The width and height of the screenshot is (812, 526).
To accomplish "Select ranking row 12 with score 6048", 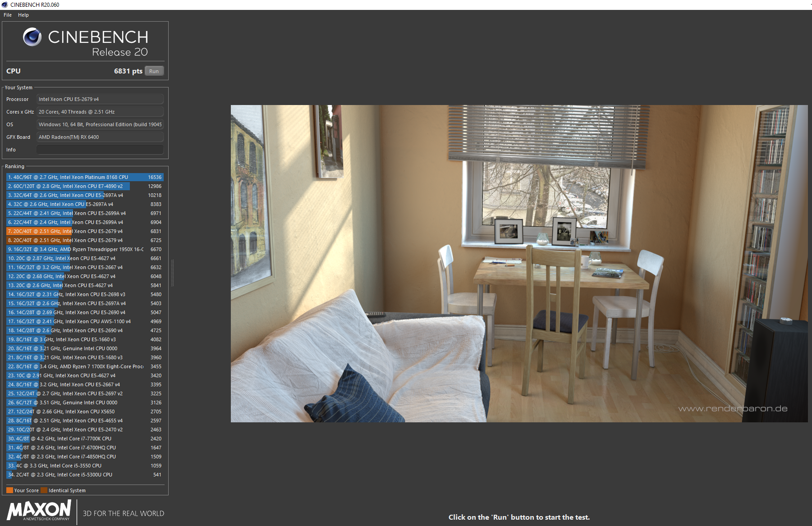I will 85,276.
